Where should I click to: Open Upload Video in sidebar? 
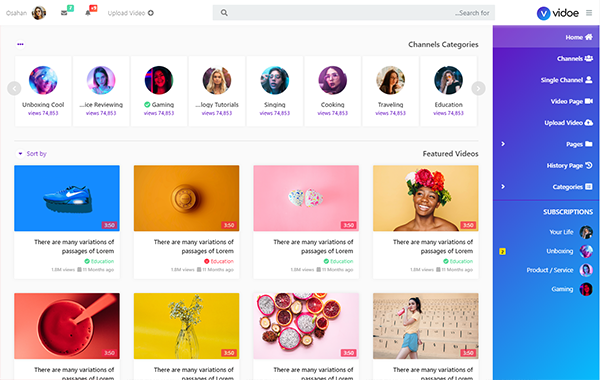tap(546, 123)
